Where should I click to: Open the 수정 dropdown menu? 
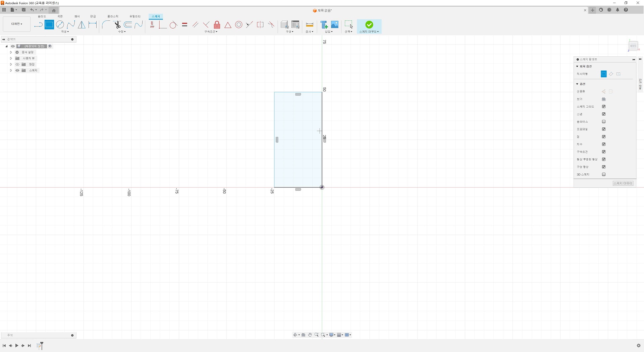click(x=122, y=32)
